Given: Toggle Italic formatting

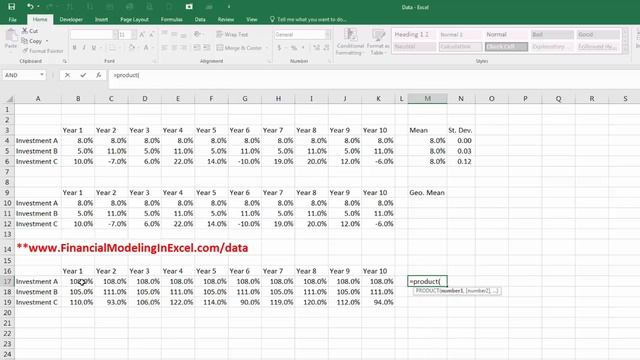Looking at the screenshot, I should coord(84,48).
